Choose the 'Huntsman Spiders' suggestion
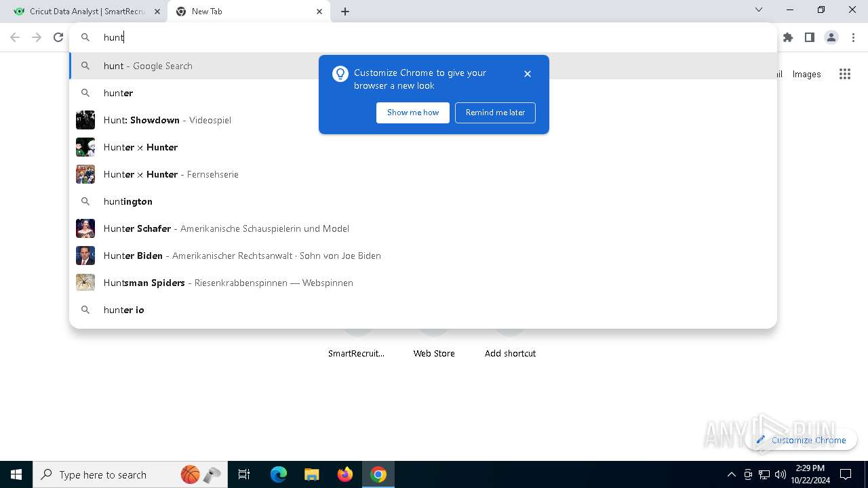Screen dimensions: 868x488 (423, 283)
